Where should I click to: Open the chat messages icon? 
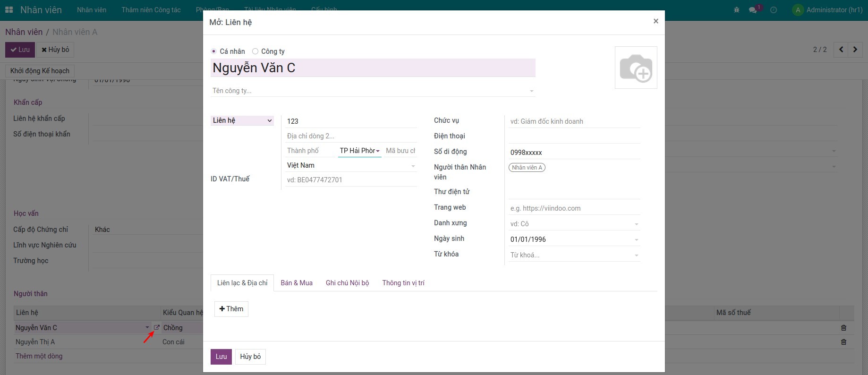[x=753, y=10]
